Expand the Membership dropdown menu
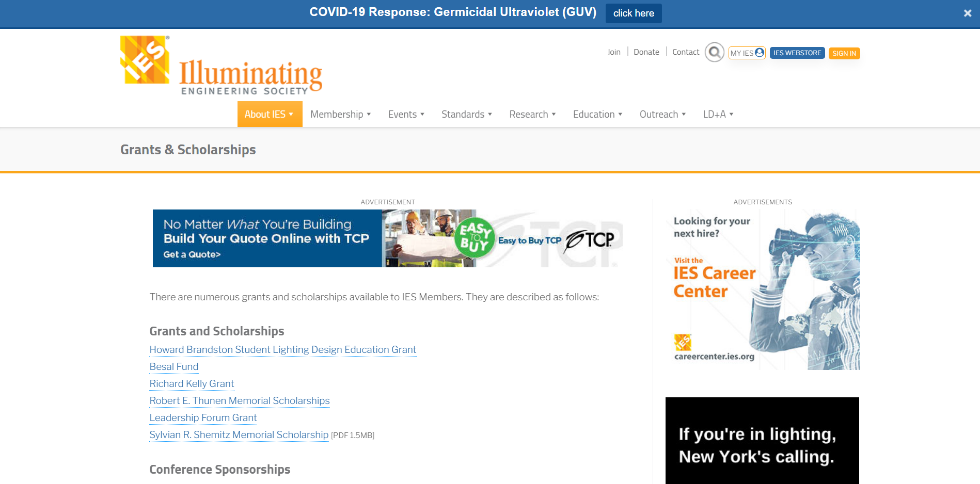This screenshot has height=484, width=980. coord(340,114)
